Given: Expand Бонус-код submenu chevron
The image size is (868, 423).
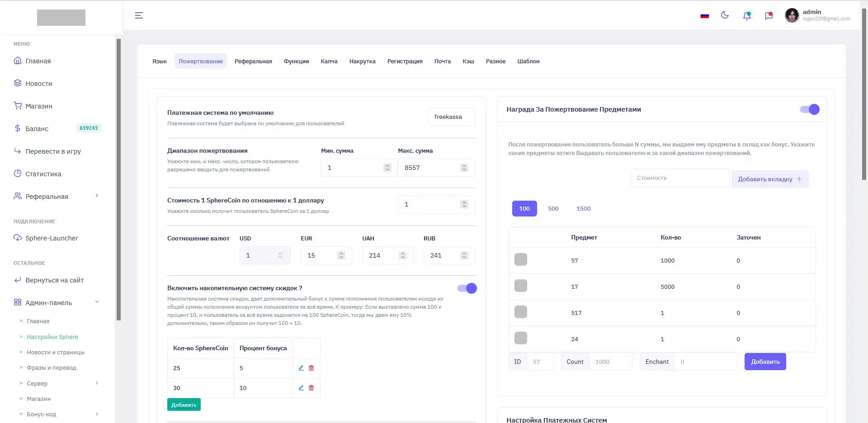Looking at the screenshot, I should [97, 414].
